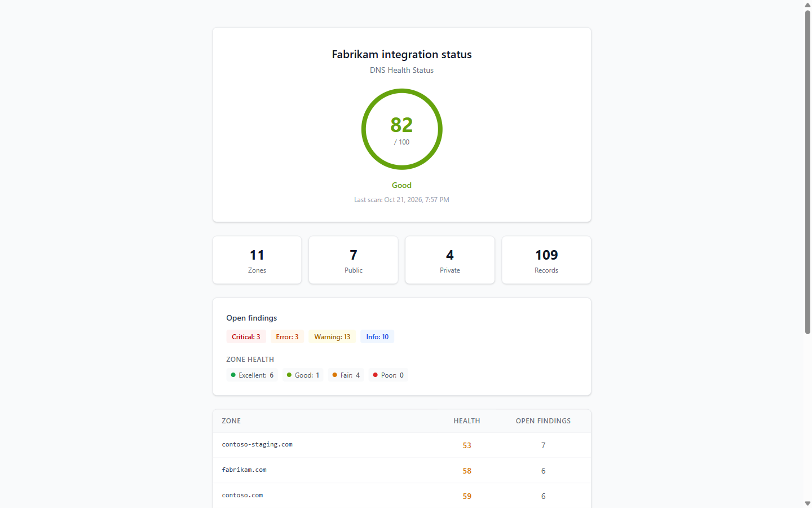This screenshot has width=812, height=508.
Task: Click findings count 6 for fabrikam.com
Action: click(x=543, y=471)
